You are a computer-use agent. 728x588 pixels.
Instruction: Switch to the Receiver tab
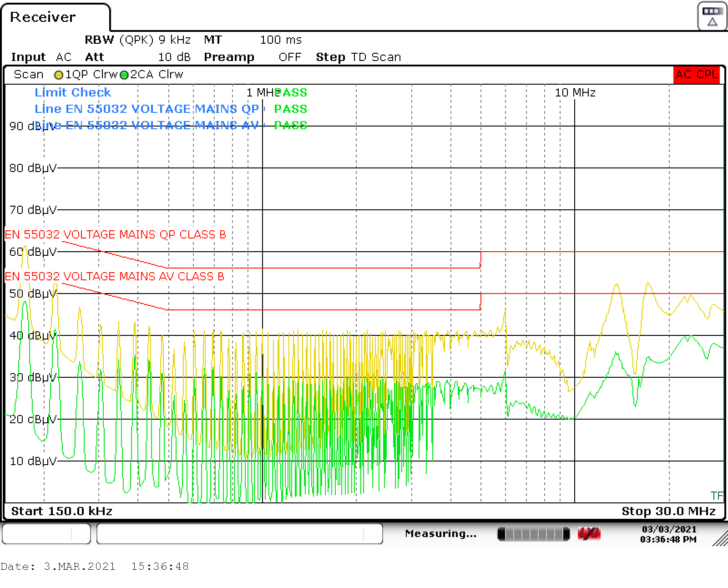pos(43,17)
